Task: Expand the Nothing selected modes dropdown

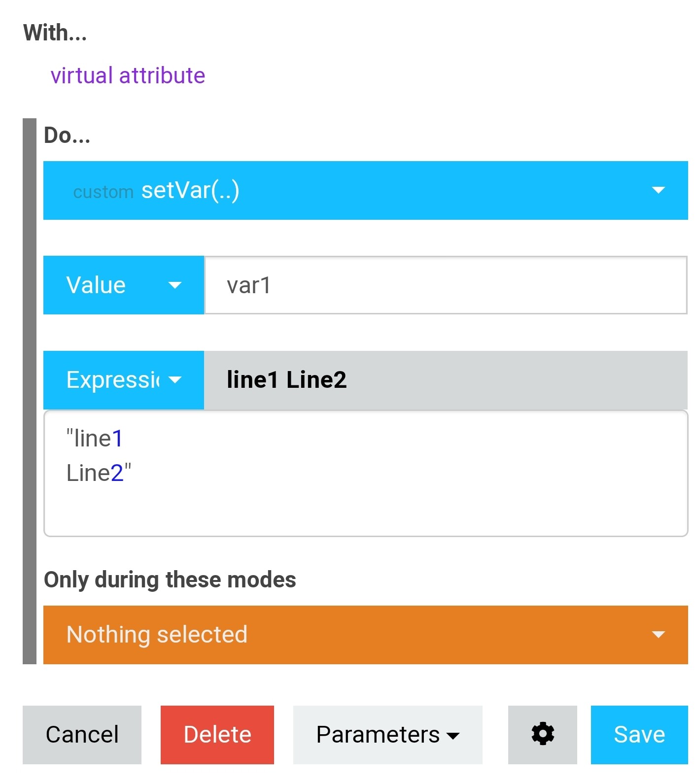Action: 365,635
